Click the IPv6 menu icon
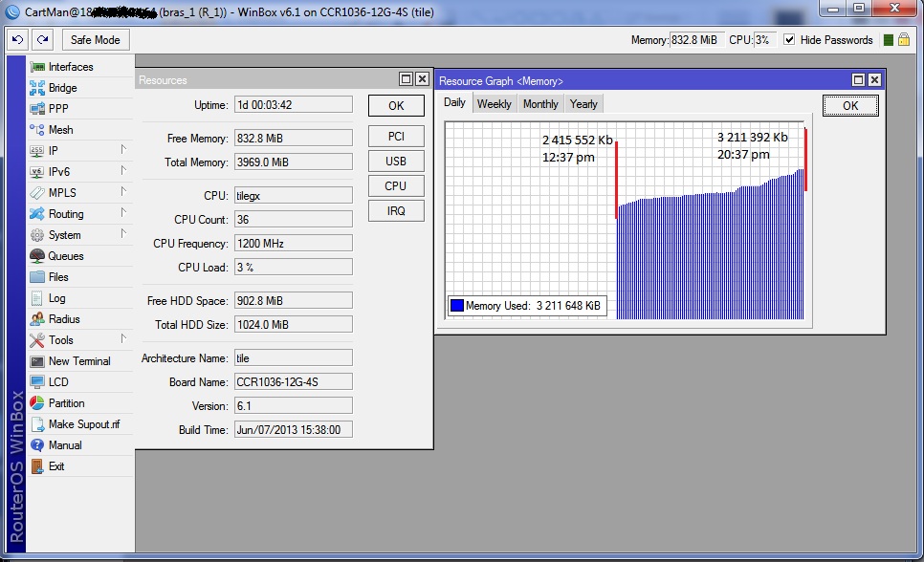This screenshot has width=924, height=562. coord(37,172)
